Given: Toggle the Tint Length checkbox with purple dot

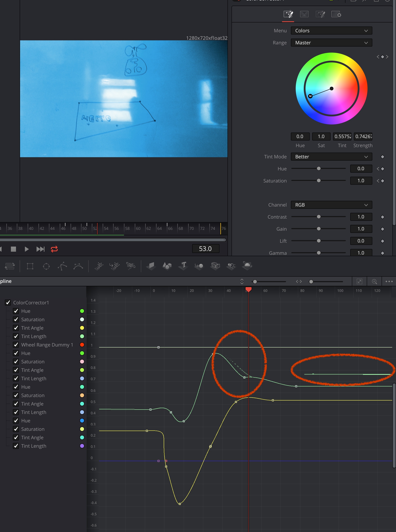Looking at the screenshot, I should pyautogui.click(x=16, y=446).
